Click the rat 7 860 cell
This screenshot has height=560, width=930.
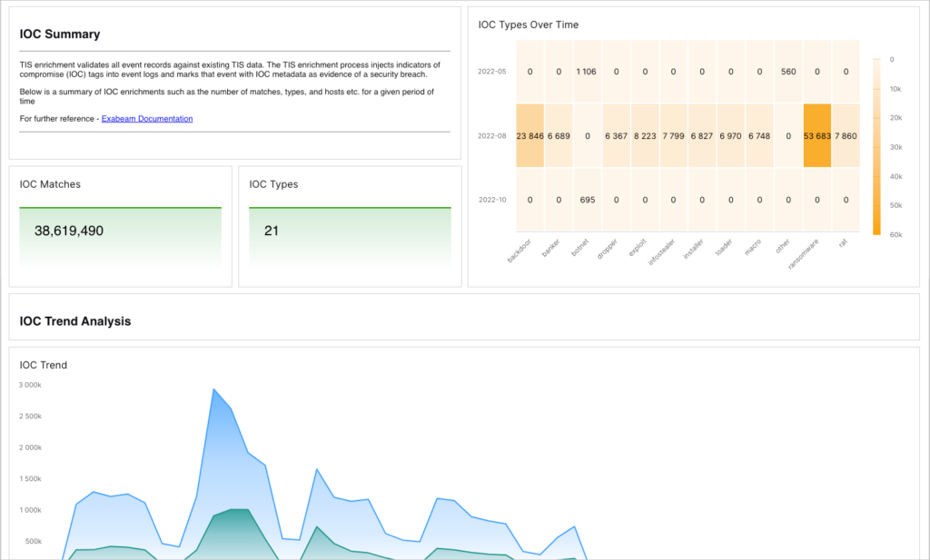click(x=846, y=136)
